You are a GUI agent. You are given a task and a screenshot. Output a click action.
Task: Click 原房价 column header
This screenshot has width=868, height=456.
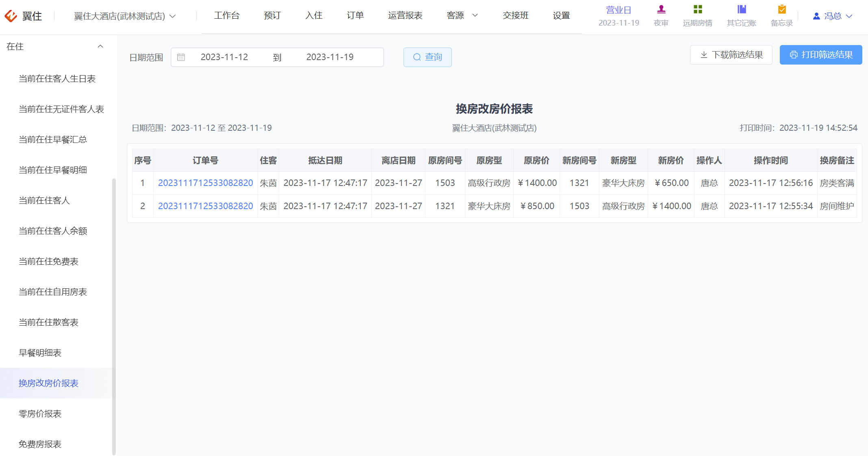[536, 160]
